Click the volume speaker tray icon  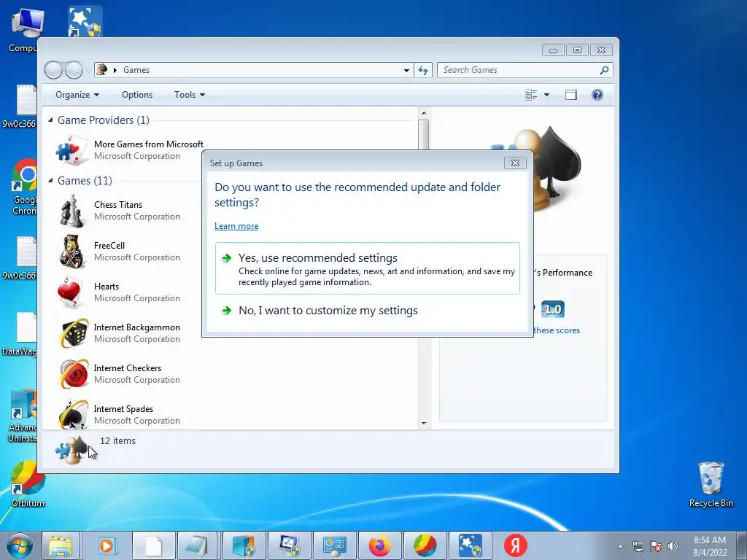pos(673,546)
